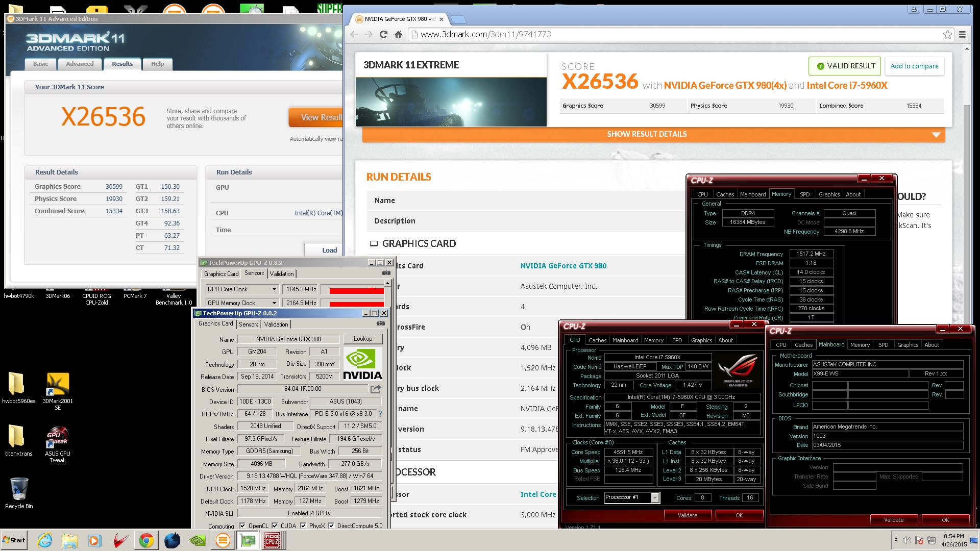Click Validate in CPU-Z processor window
This screenshot has height=551, width=980.
688,515
